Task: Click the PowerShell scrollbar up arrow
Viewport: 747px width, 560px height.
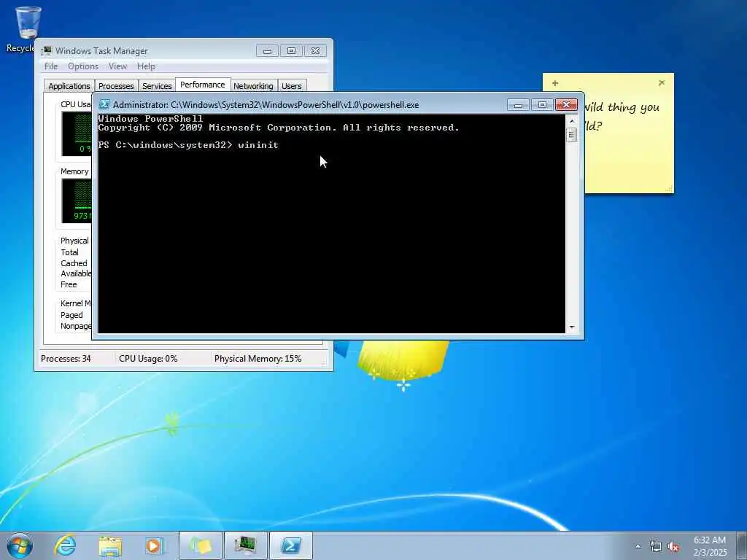Action: (x=572, y=121)
